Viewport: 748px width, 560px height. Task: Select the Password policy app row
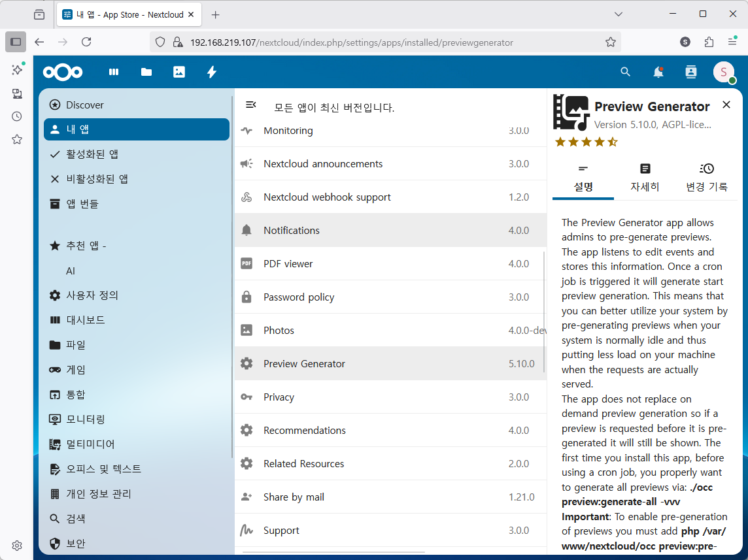[x=390, y=297]
